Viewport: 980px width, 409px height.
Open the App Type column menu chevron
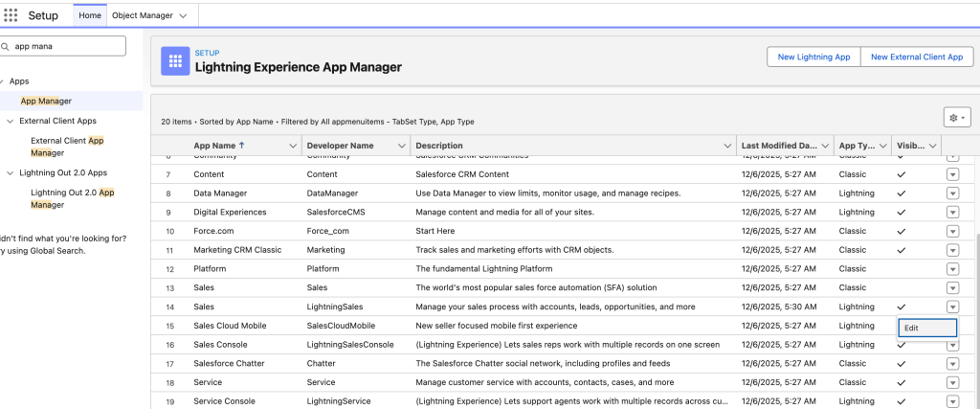pos(882,146)
